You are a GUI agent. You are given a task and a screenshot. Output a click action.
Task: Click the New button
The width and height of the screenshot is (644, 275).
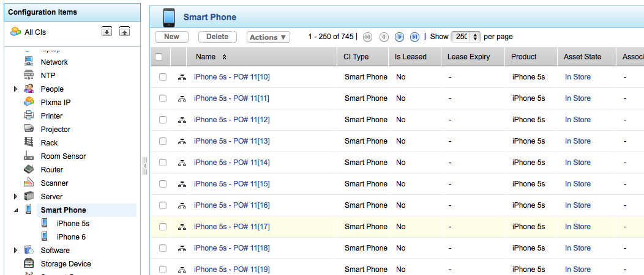tap(171, 37)
